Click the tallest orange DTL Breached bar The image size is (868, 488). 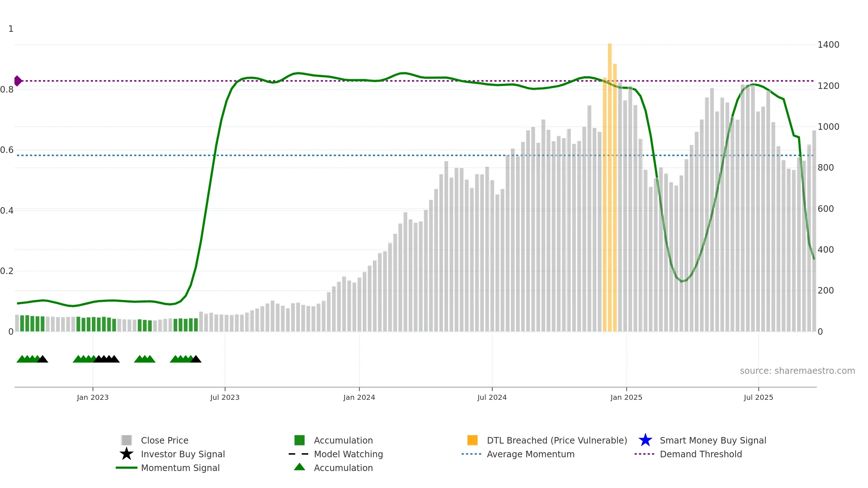(x=610, y=187)
